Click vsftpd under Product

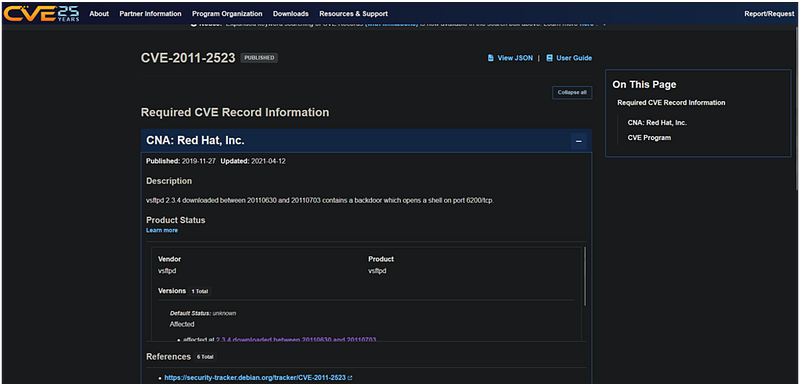pos(377,271)
